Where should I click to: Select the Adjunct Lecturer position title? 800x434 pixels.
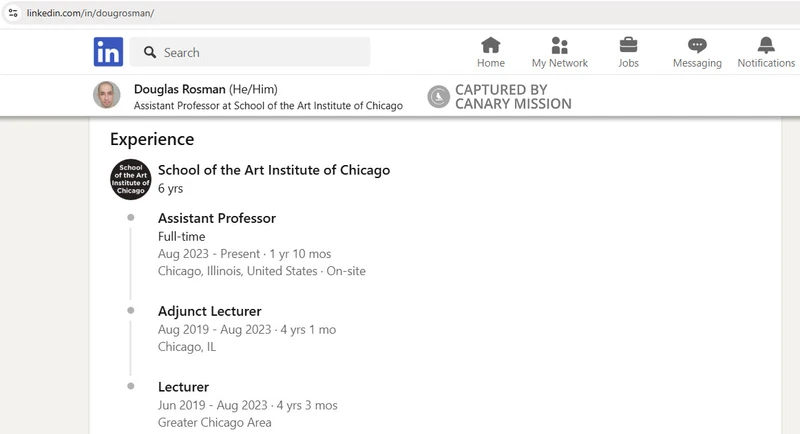(x=209, y=311)
